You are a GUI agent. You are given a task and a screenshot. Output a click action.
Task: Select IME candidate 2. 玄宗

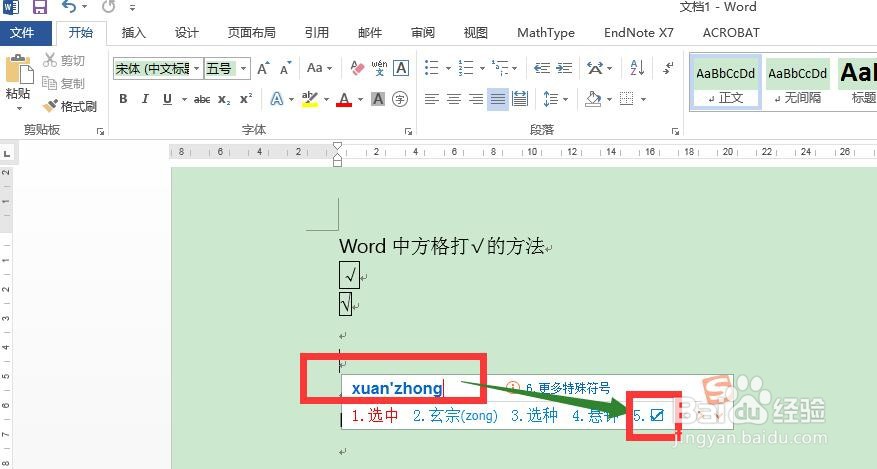point(455,415)
